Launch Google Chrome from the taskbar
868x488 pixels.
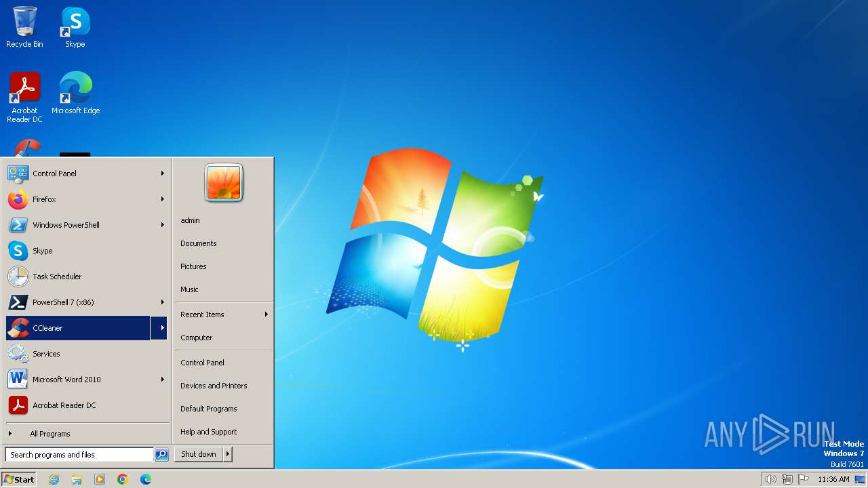pyautogui.click(x=123, y=479)
